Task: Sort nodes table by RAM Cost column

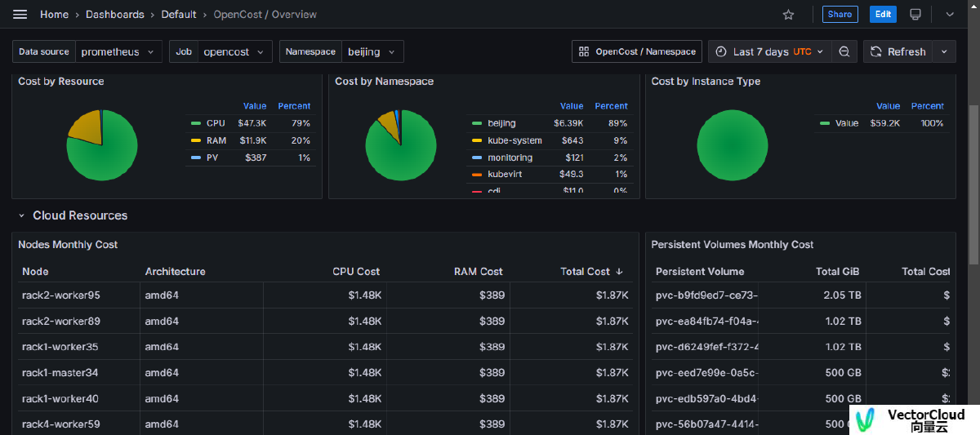Action: coord(479,272)
